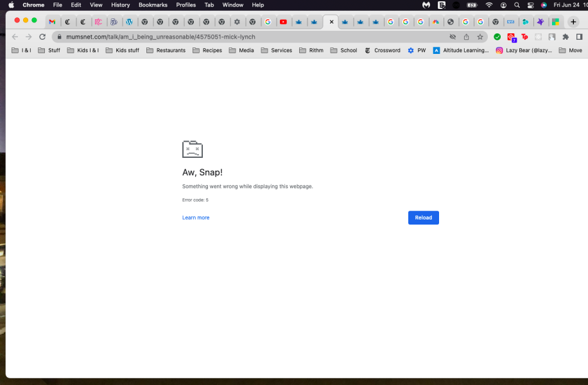The image size is (588, 385).
Task: Open the Chrome History menu
Action: pos(120,5)
